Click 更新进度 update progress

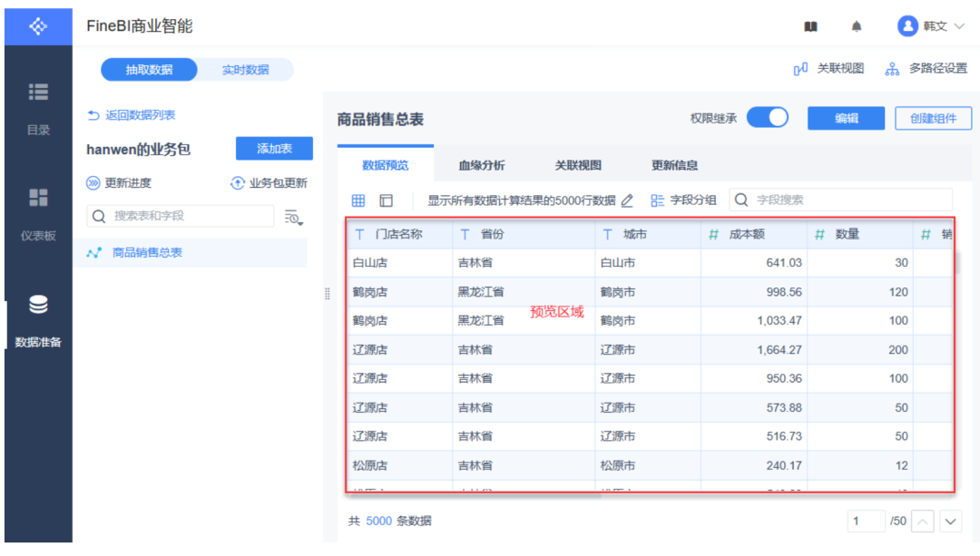pyautogui.click(x=119, y=183)
